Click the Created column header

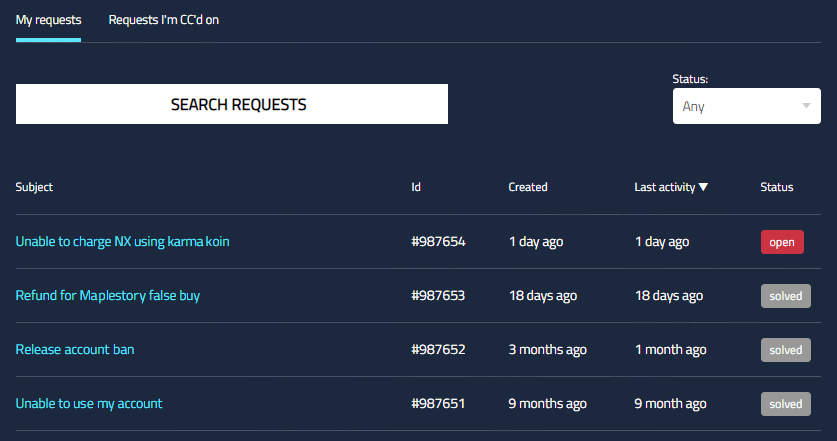click(528, 187)
